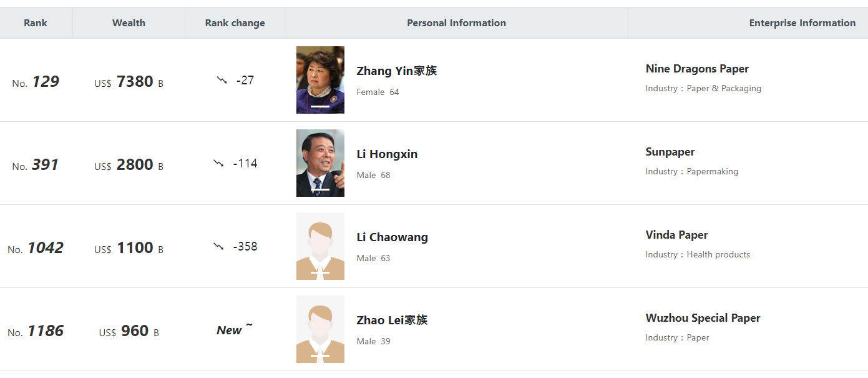
Task: Open Nine Dragons Paper company link
Action: pyautogui.click(x=697, y=69)
